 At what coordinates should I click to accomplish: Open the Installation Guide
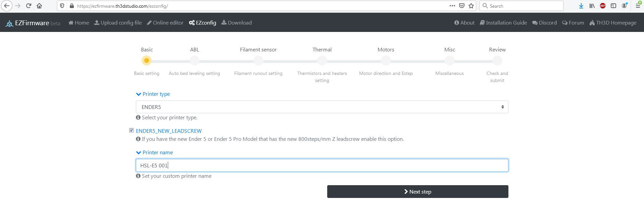pyautogui.click(x=503, y=23)
